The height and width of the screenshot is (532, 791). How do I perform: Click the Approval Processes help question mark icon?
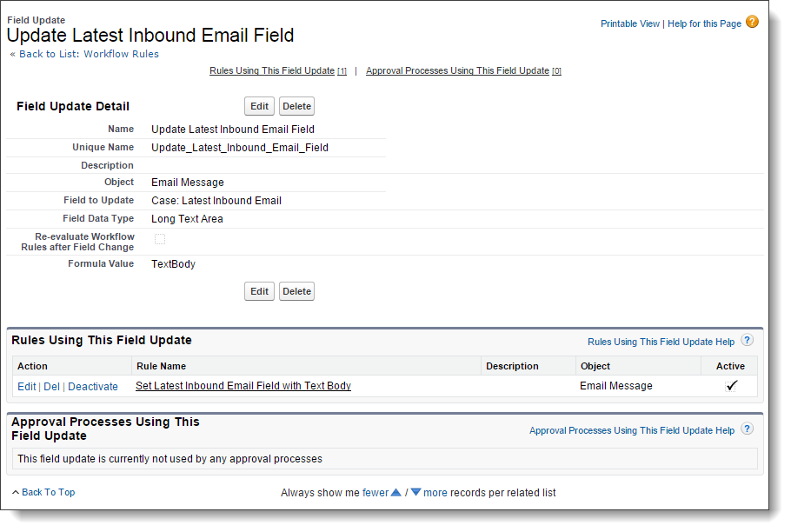(747, 429)
